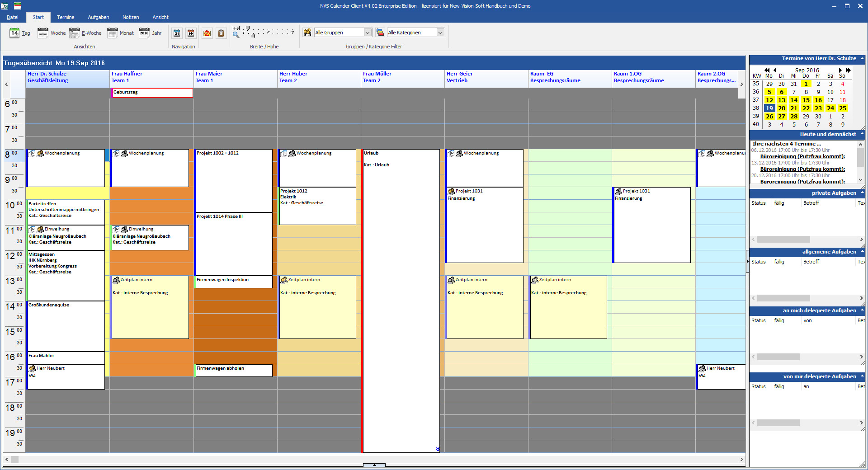
Task: Collapse the Heute und demnächst panel
Action: 862,134
